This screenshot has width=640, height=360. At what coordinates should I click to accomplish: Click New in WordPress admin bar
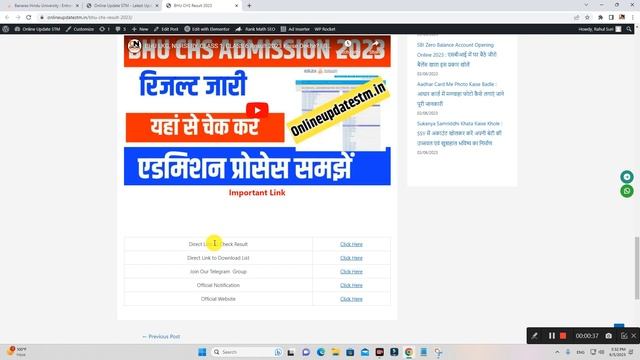[140, 29]
